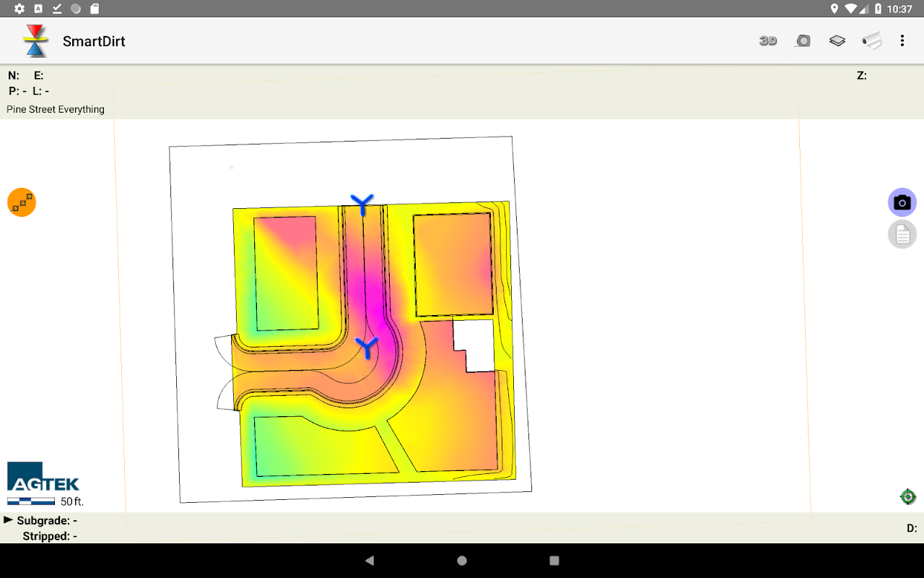Tap the SmartDirt title text
The height and width of the screenshot is (578, 924).
(94, 41)
